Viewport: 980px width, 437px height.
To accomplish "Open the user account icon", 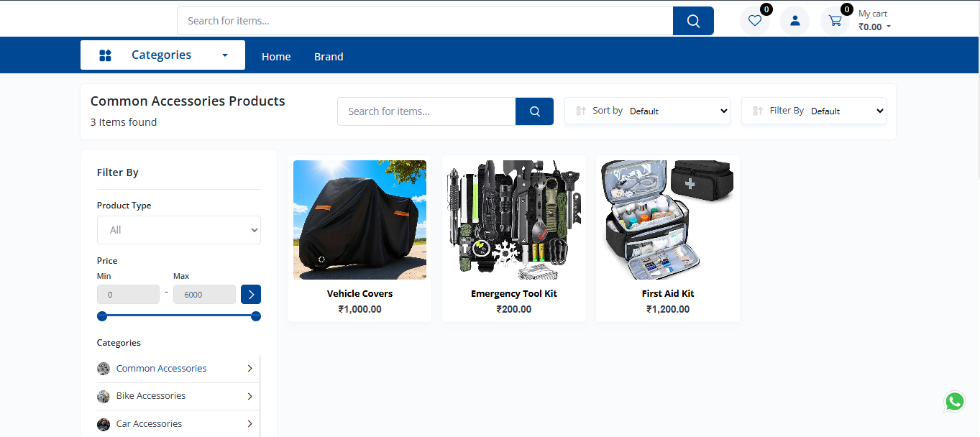I will pos(794,21).
